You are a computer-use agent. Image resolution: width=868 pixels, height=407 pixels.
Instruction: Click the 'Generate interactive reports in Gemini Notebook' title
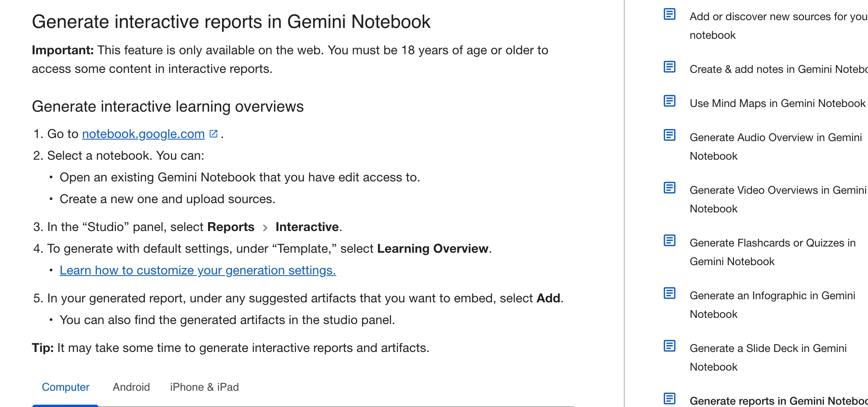(231, 22)
